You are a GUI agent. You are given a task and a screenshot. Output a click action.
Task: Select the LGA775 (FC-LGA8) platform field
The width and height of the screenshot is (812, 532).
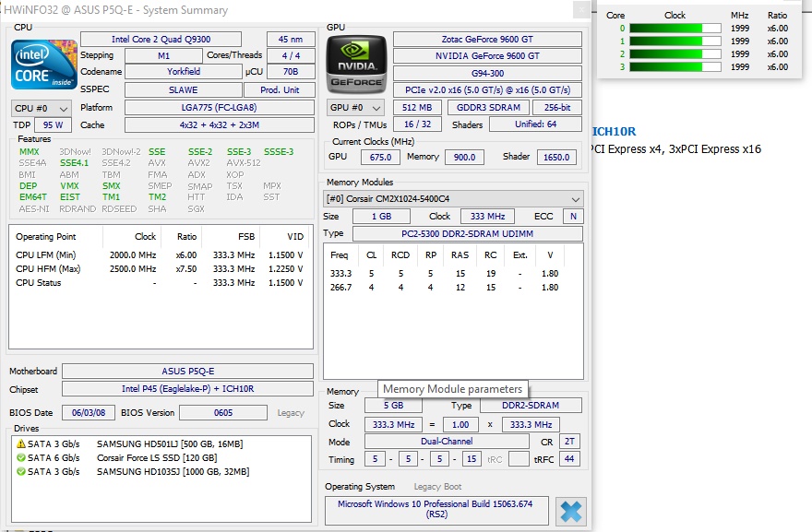click(x=219, y=108)
